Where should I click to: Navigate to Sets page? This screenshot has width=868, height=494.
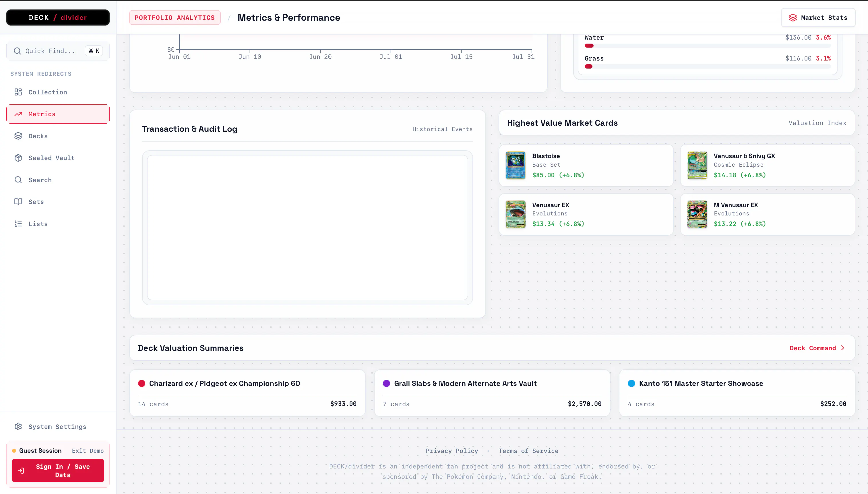58,202
